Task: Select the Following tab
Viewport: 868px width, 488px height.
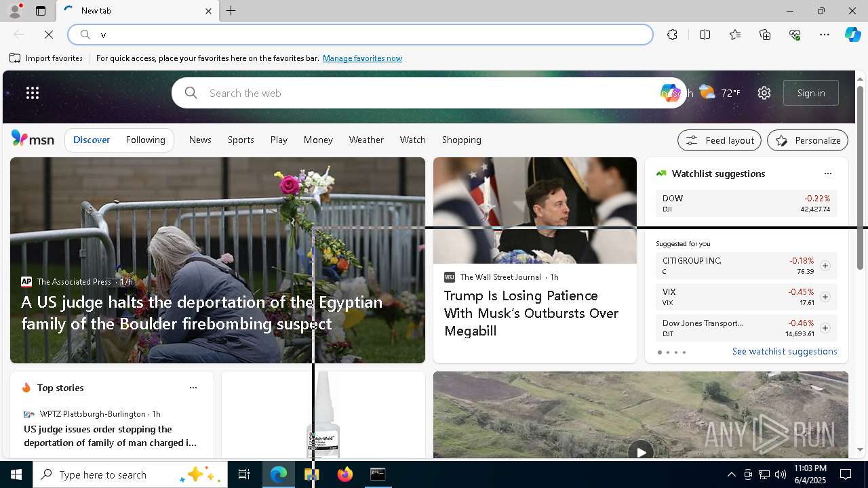Action: [145, 140]
